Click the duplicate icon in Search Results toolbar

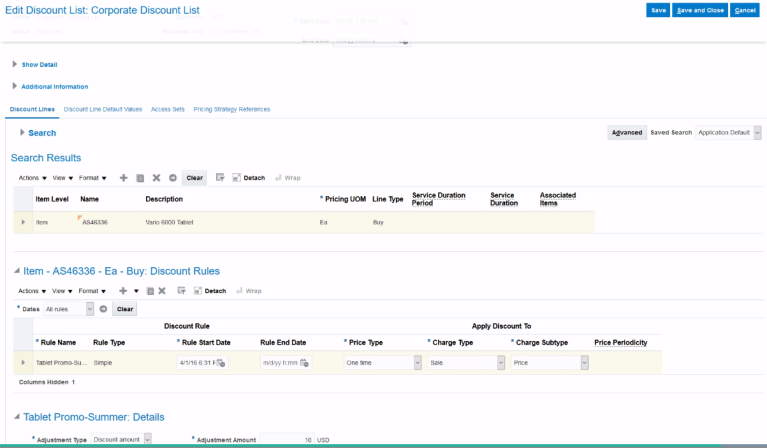pyautogui.click(x=140, y=178)
